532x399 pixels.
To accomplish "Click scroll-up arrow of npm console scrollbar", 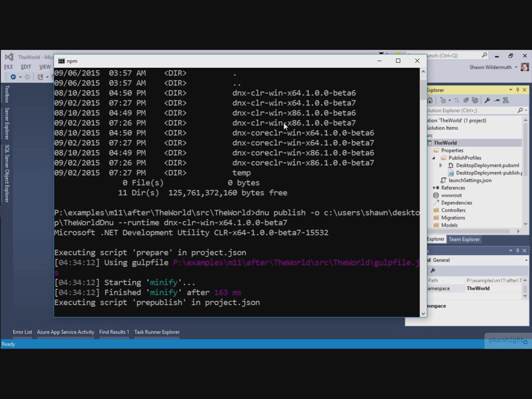I will 423,72.
